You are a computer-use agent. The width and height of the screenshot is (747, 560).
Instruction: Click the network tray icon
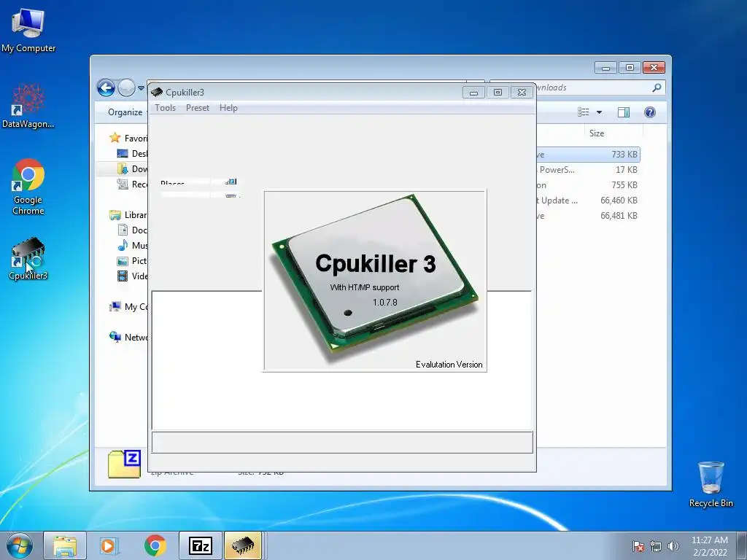pos(656,546)
